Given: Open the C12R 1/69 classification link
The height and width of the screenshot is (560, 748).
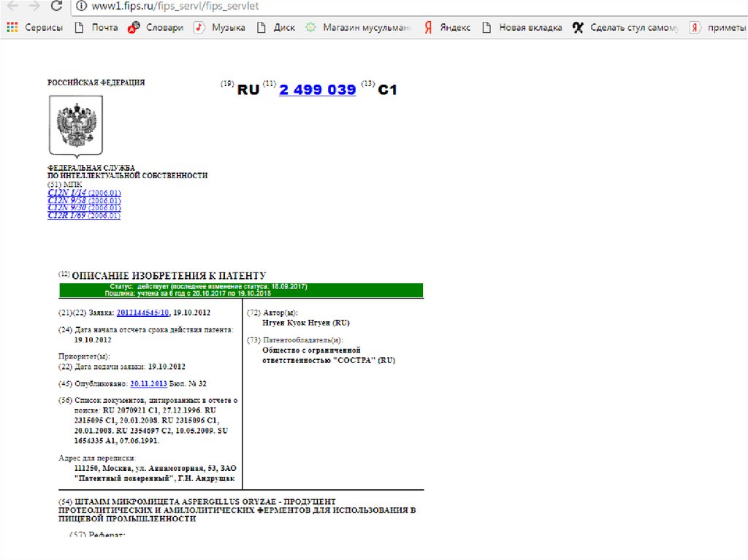Looking at the screenshot, I should (x=67, y=215).
